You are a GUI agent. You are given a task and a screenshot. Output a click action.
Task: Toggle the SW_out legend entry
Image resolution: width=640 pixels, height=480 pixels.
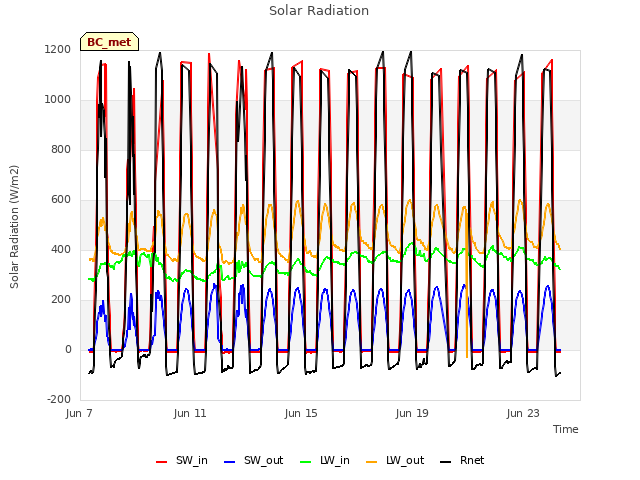(x=253, y=461)
